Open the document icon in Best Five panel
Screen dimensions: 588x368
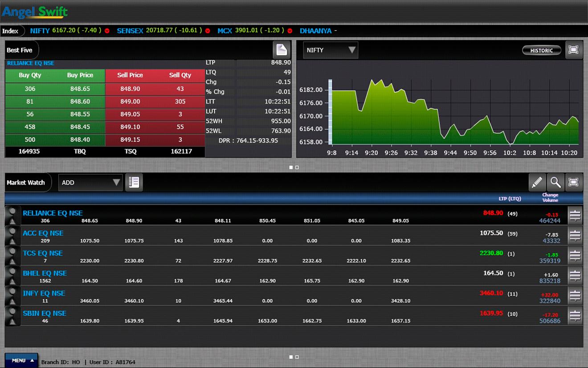[x=282, y=50]
